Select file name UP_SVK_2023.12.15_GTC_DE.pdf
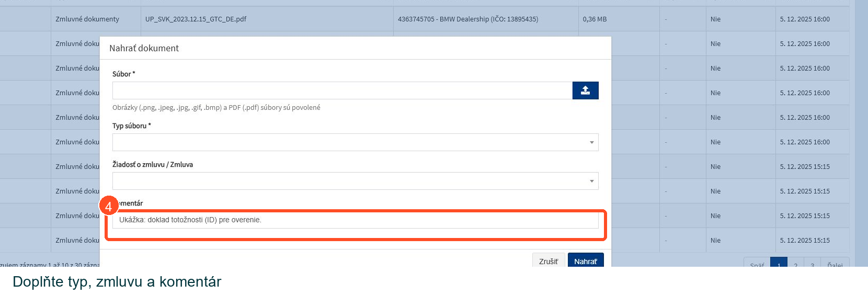This screenshot has width=868, height=295. (196, 19)
